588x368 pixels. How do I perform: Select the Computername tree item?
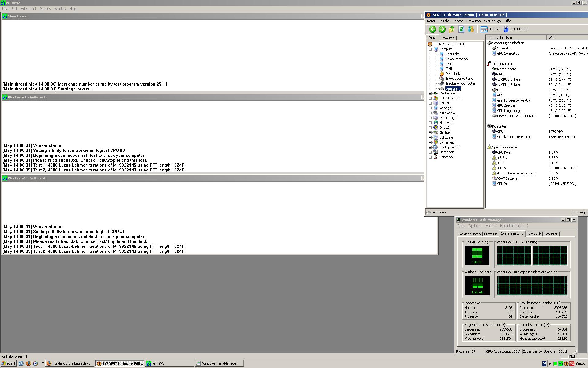(456, 59)
